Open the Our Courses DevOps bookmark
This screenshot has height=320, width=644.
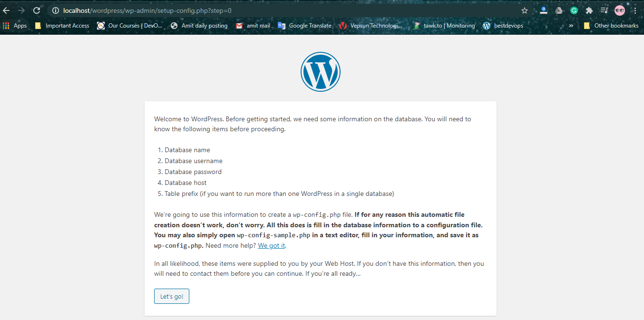tap(130, 26)
